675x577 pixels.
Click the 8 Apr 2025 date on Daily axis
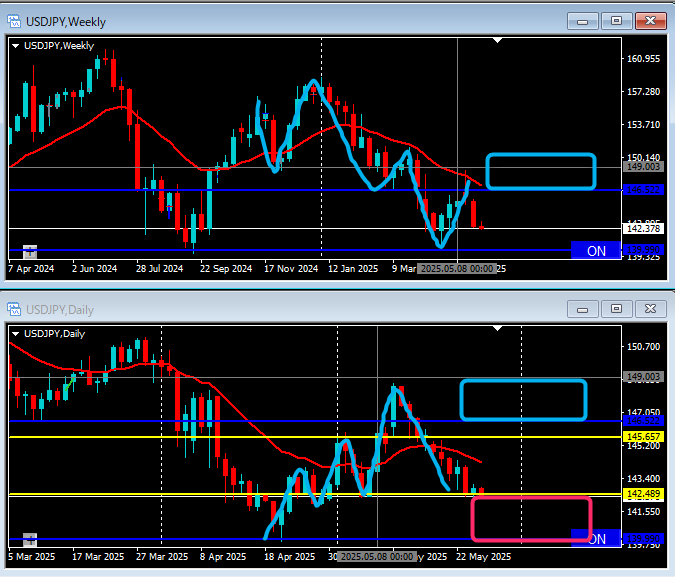pos(223,557)
